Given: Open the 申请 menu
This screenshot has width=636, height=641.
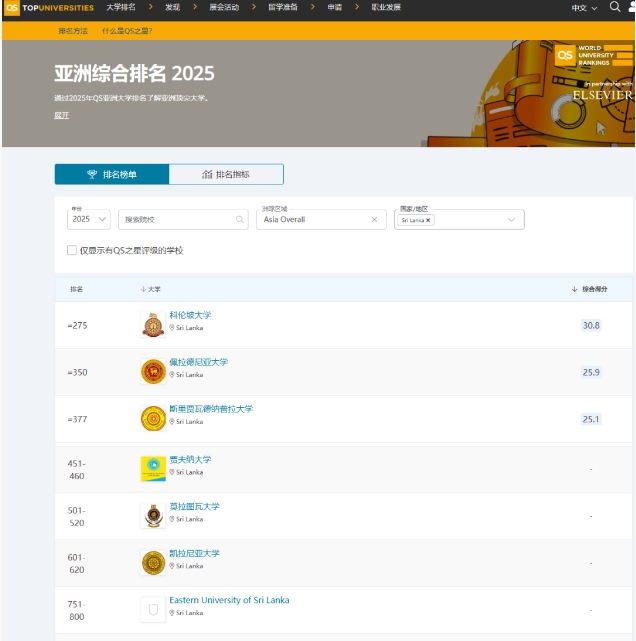Looking at the screenshot, I should (334, 7).
